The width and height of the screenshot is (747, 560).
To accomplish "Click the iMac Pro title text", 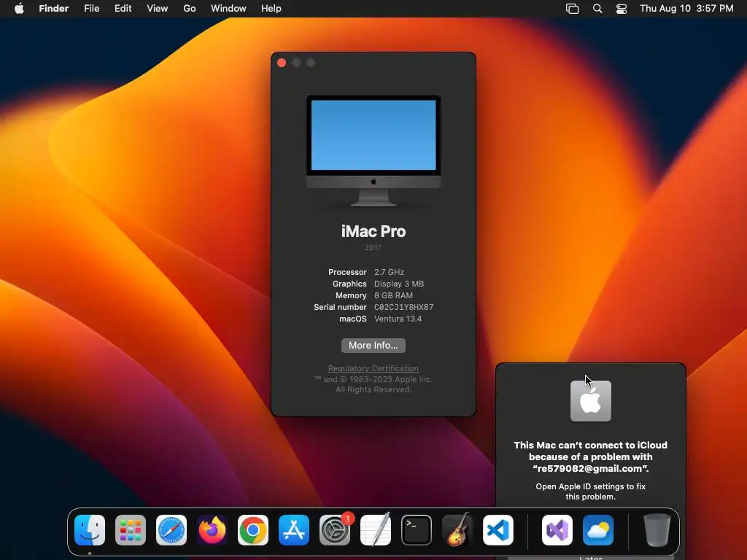I will pyautogui.click(x=373, y=231).
